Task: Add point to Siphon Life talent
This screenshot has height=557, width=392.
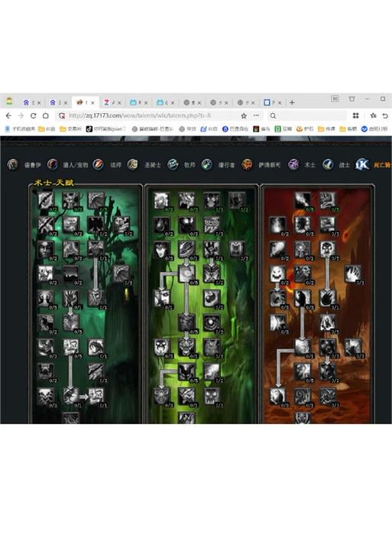Action: pos(71,299)
